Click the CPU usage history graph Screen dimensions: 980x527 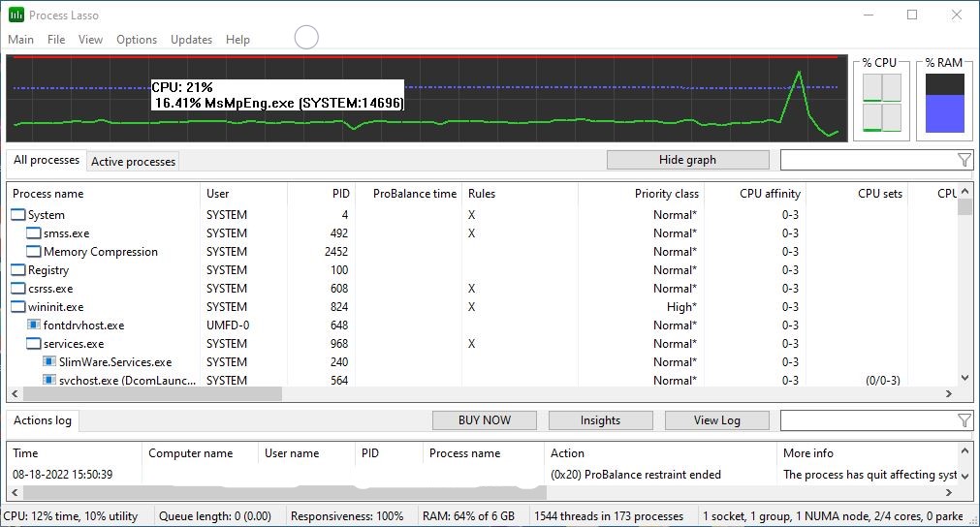point(427,99)
